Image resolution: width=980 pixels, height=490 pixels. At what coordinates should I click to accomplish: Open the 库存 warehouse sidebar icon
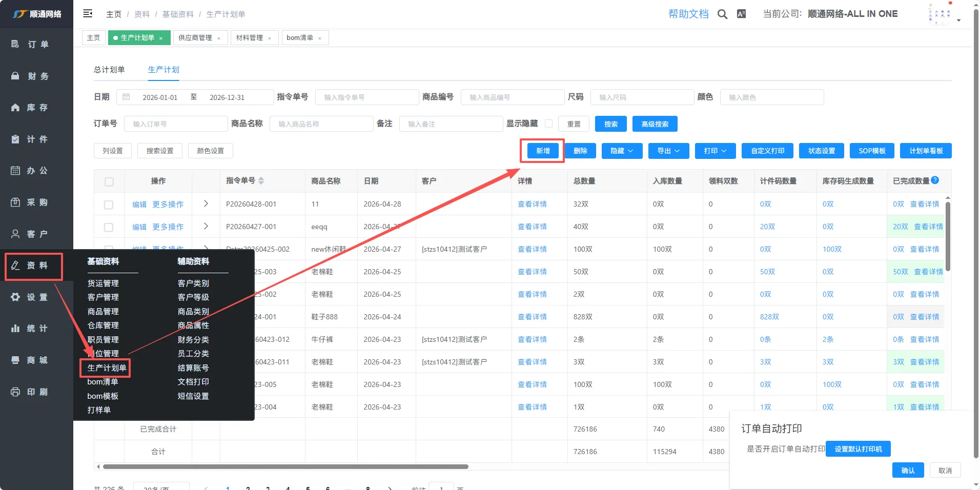coord(15,108)
